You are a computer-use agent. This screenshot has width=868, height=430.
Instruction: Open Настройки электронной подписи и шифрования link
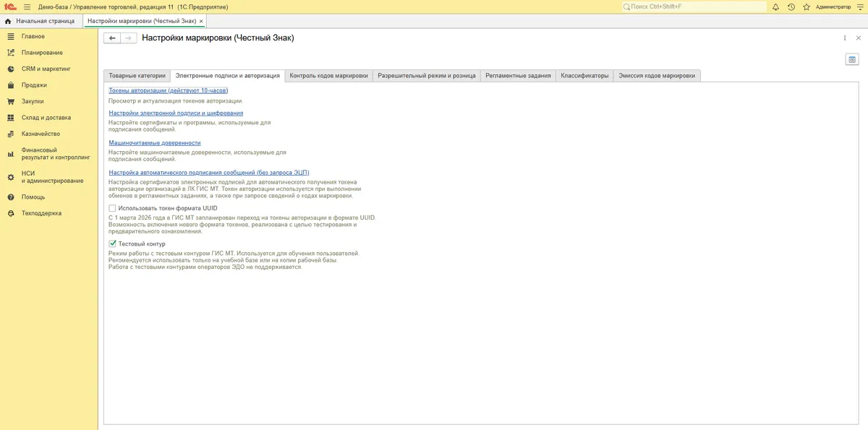pyautogui.click(x=176, y=113)
